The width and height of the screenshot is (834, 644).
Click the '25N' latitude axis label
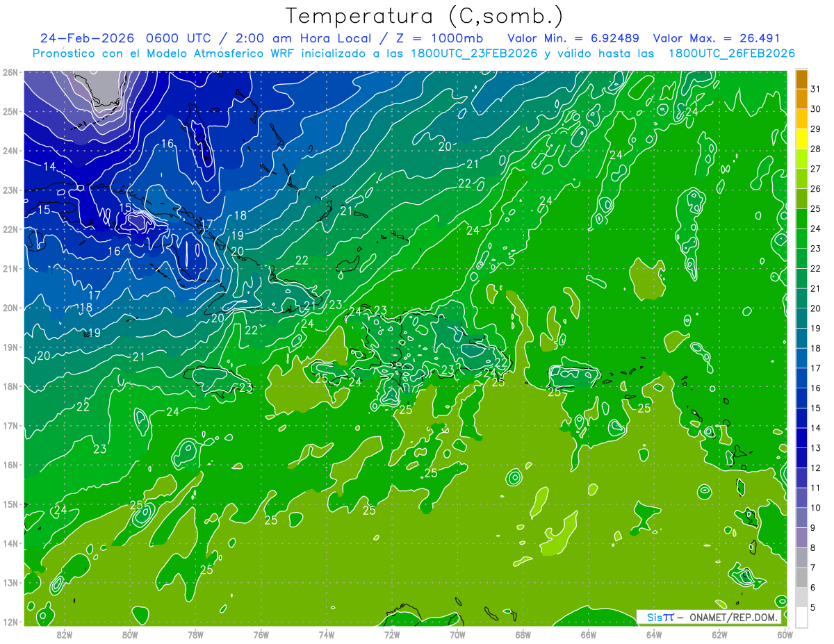(10, 112)
